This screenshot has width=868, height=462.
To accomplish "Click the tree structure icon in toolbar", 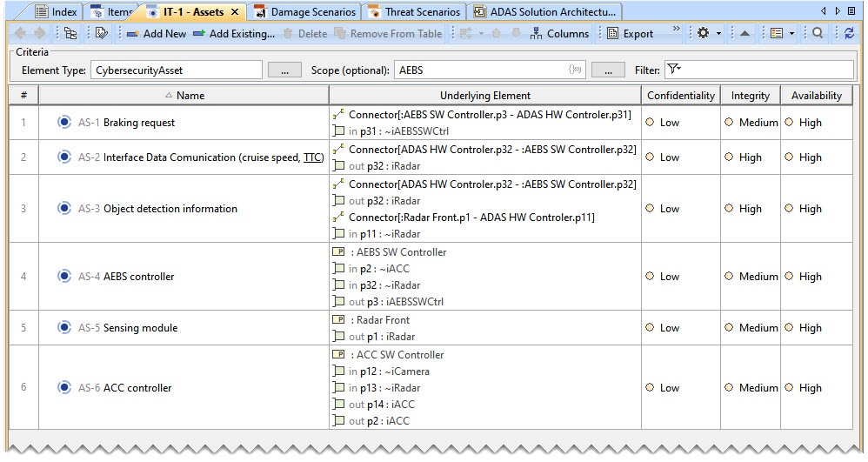I will coord(70,34).
